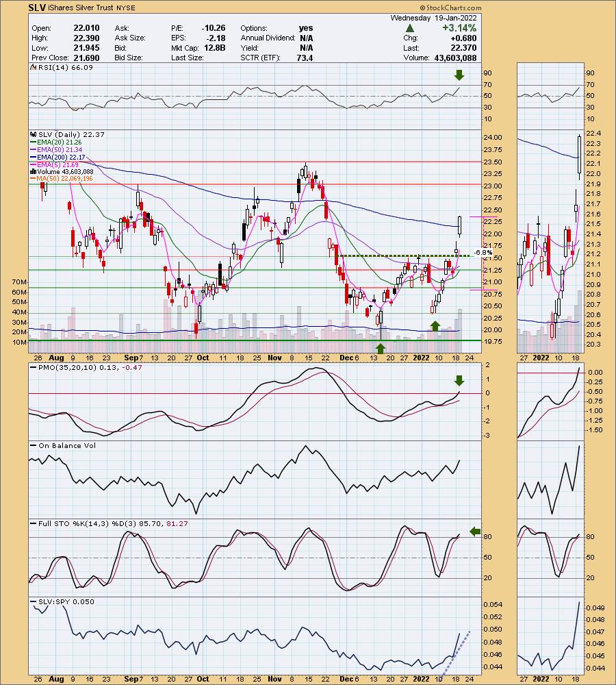Screen dimensions: 616x685
Task: Click the EPS value -2.18
Action: point(217,38)
